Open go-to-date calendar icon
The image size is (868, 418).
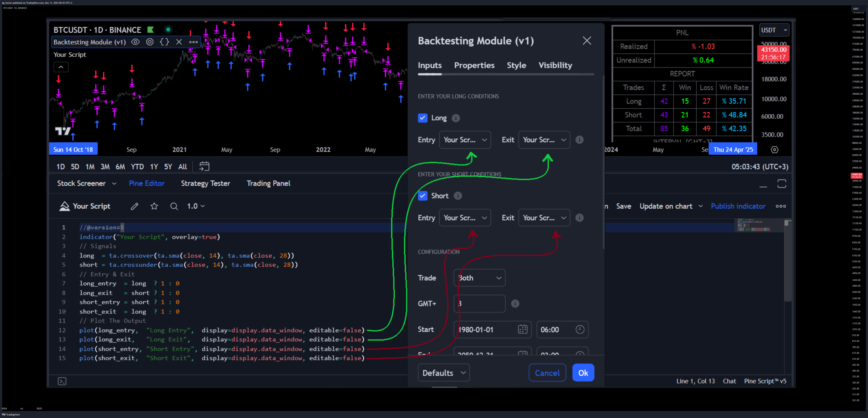204,166
